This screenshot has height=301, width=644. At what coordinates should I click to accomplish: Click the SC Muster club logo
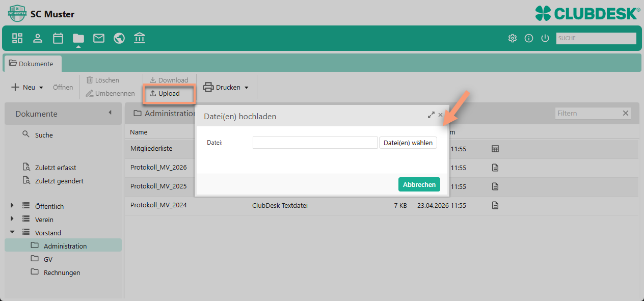17,13
